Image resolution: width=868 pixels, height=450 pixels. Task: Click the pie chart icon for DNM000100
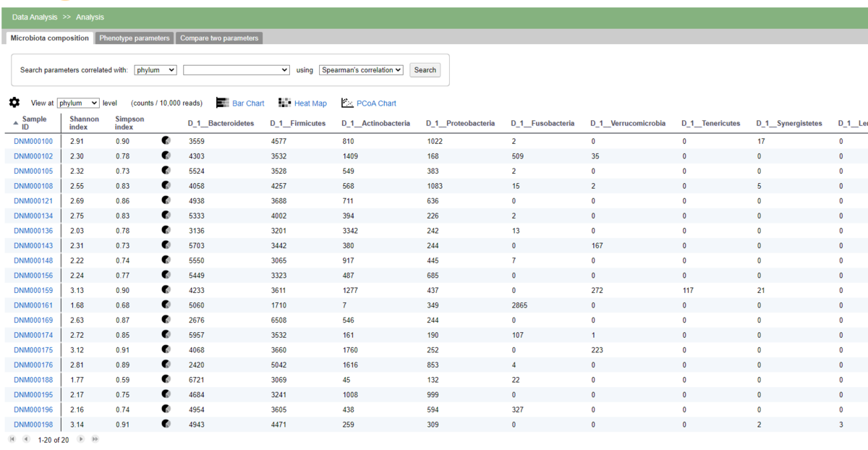(166, 141)
